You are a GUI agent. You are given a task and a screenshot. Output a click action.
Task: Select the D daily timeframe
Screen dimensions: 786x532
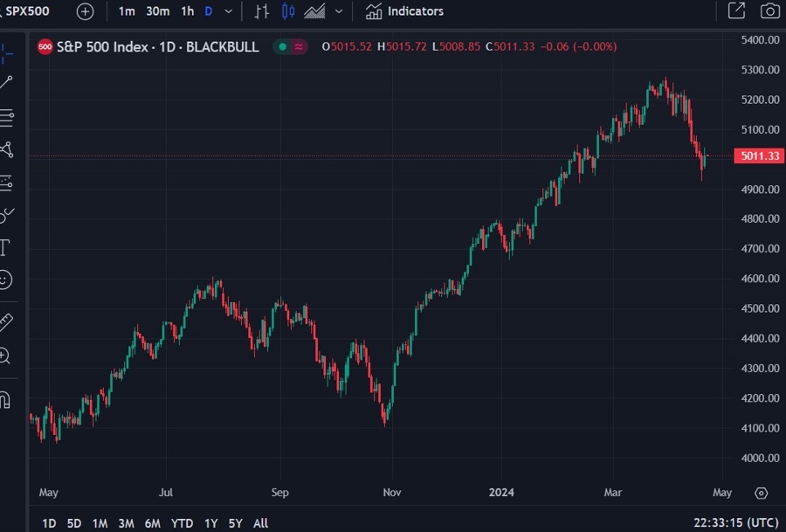pos(209,11)
